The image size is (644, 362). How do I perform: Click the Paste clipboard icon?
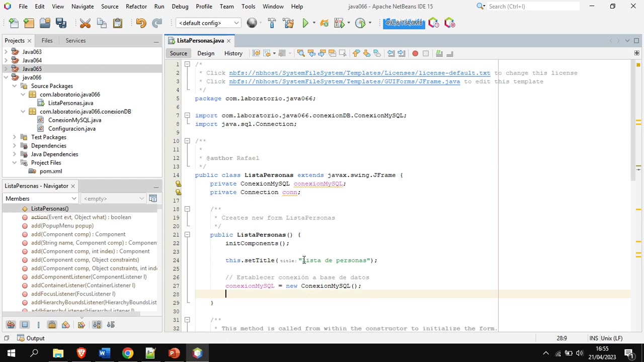[118, 23]
